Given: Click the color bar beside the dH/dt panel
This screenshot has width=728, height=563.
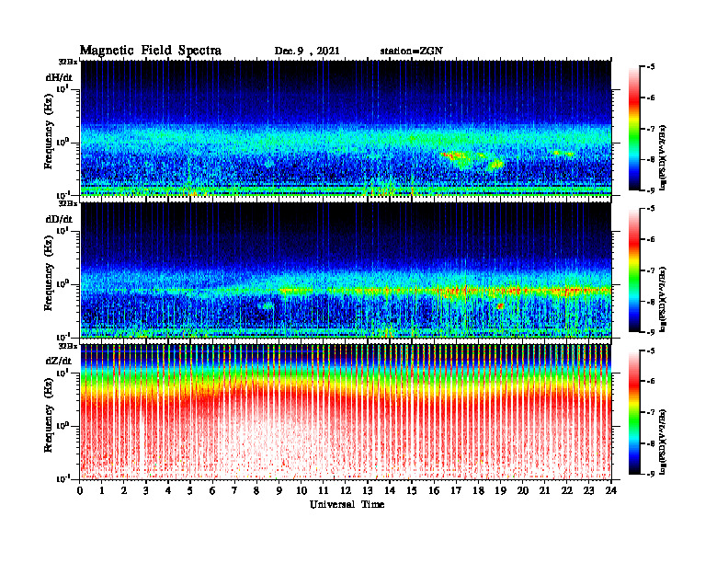Looking at the screenshot, I should 634,129.
